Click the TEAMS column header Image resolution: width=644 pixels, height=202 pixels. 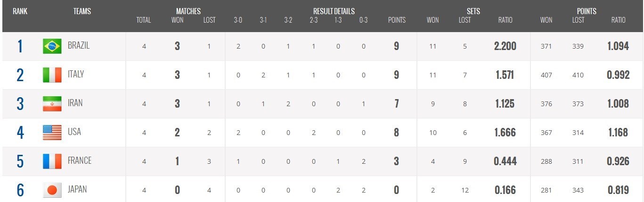pos(82,11)
